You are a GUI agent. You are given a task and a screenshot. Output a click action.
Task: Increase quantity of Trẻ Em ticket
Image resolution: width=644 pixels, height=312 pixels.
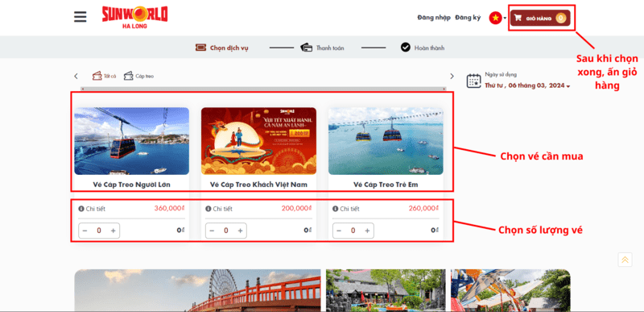coord(367,231)
